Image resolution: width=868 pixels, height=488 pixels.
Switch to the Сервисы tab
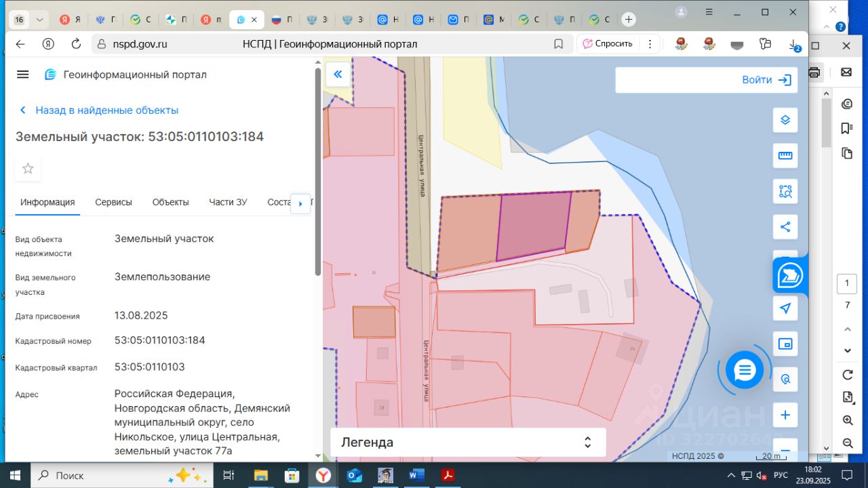(x=113, y=202)
